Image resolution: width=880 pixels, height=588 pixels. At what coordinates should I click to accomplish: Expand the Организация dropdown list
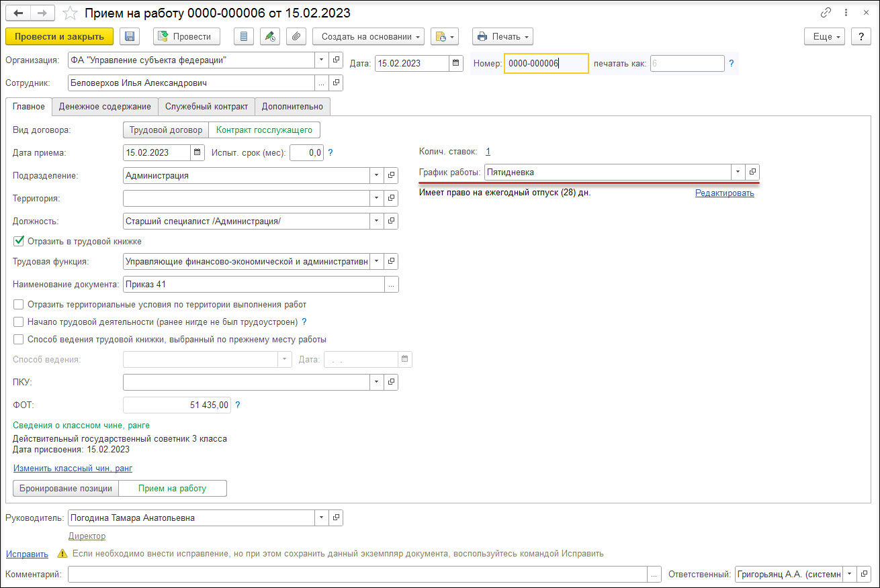click(322, 60)
